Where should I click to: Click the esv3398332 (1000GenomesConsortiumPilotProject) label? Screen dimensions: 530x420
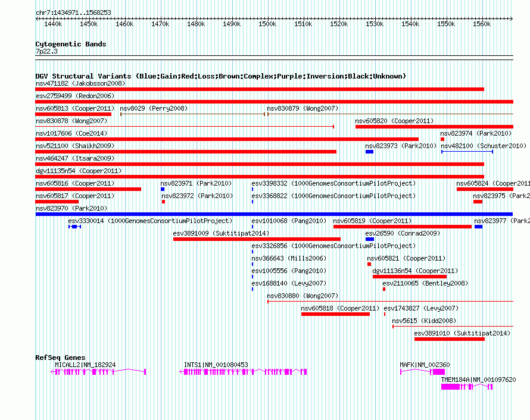333,183
